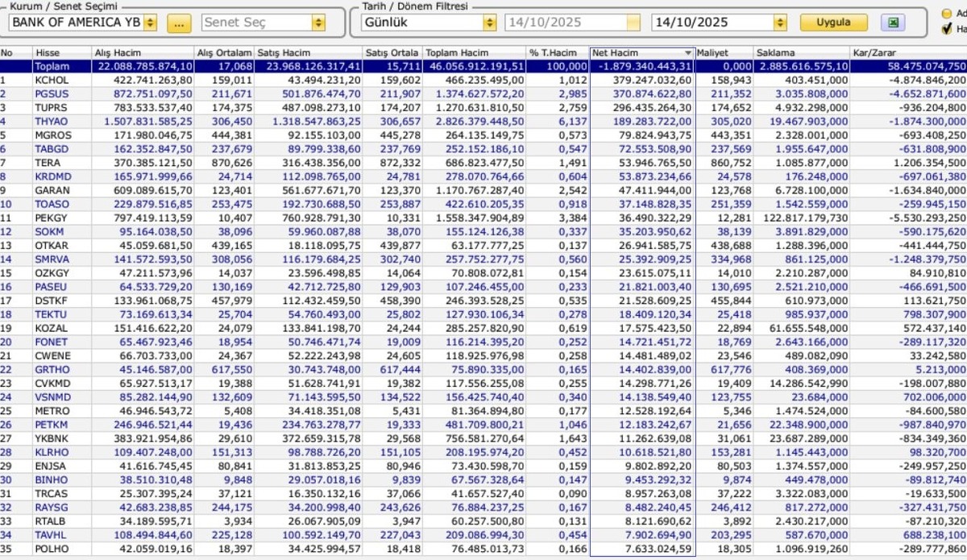Select the VSNMD stock row
The height and width of the screenshot is (560, 967).
pos(483,397)
